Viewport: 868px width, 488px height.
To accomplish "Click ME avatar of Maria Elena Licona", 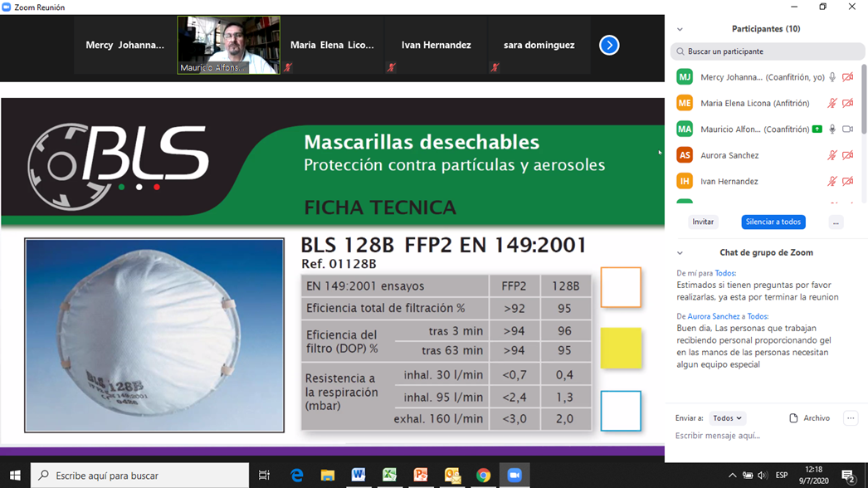I will coord(685,103).
